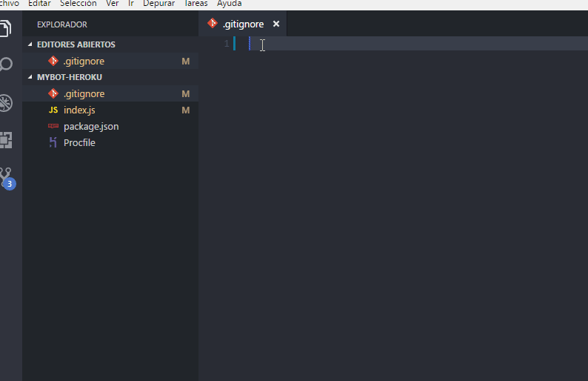588x381 pixels.
Task: Open the Ayuda menu
Action: pos(229,4)
